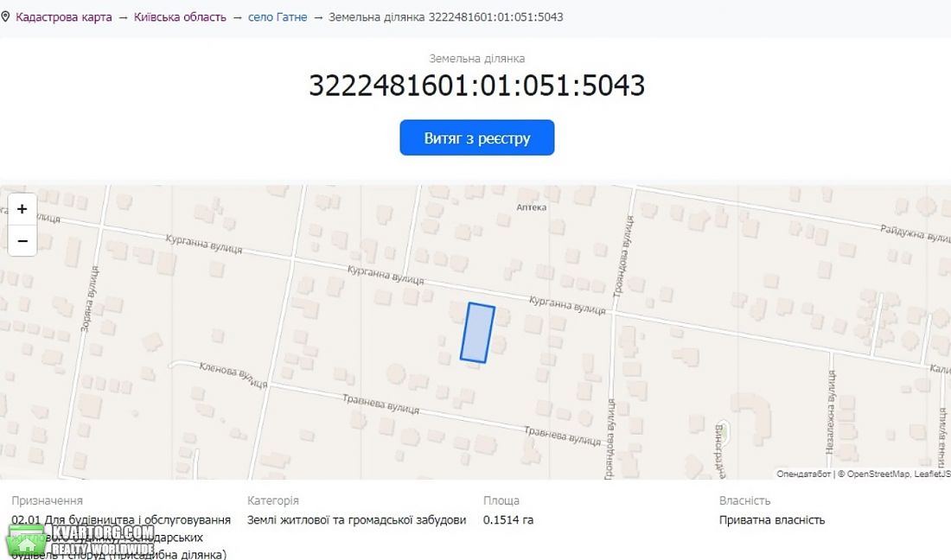Click the Призначення field label

click(x=48, y=500)
